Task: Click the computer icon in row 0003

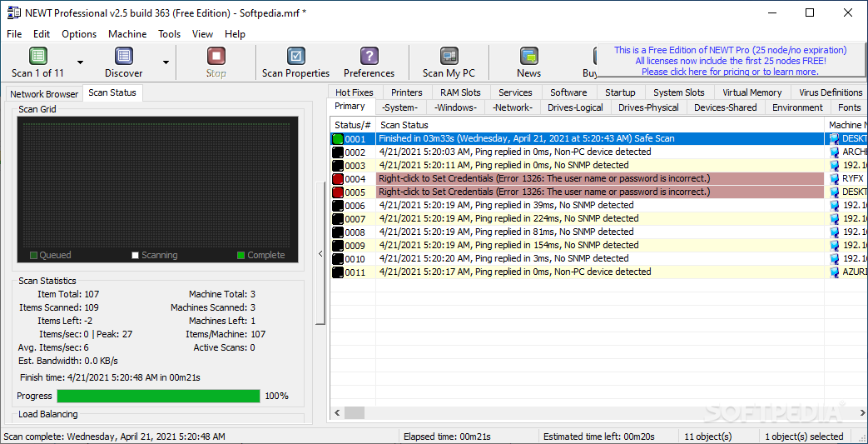Action: click(834, 165)
